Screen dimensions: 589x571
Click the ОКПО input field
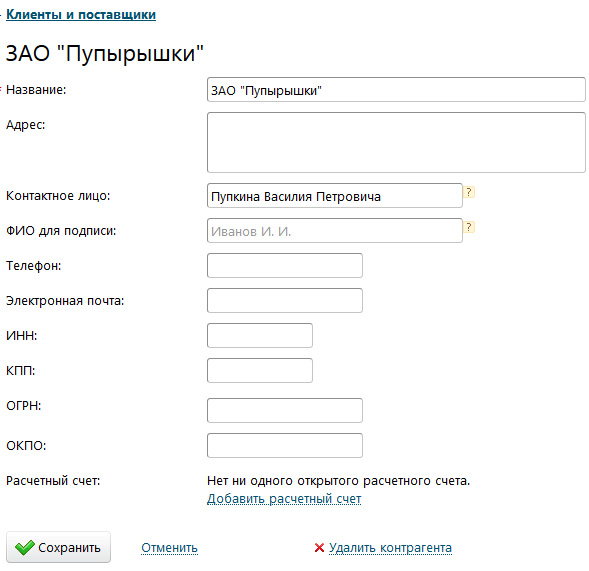pyautogui.click(x=285, y=446)
